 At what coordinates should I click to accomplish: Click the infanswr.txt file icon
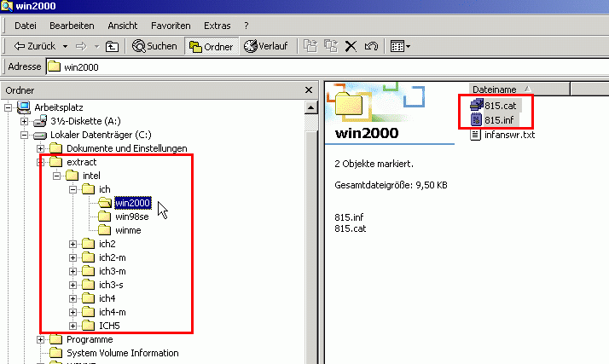[x=475, y=135]
